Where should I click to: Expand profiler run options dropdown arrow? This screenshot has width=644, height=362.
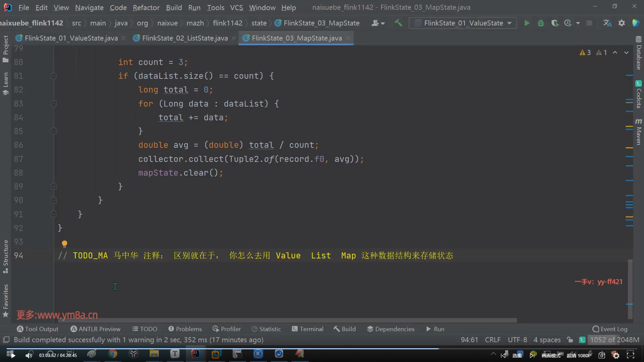tap(578, 23)
